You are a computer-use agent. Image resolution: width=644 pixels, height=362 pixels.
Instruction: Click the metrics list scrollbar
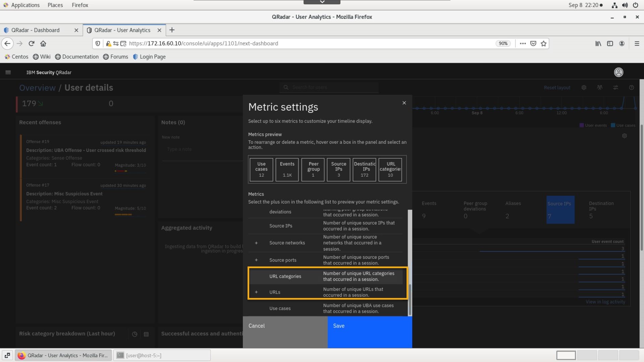click(410, 299)
